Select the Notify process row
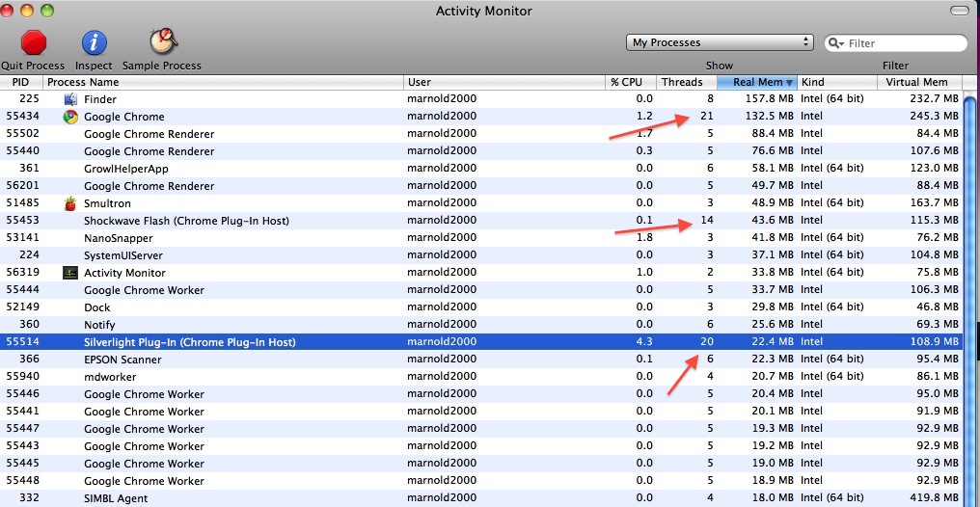 tap(481, 325)
